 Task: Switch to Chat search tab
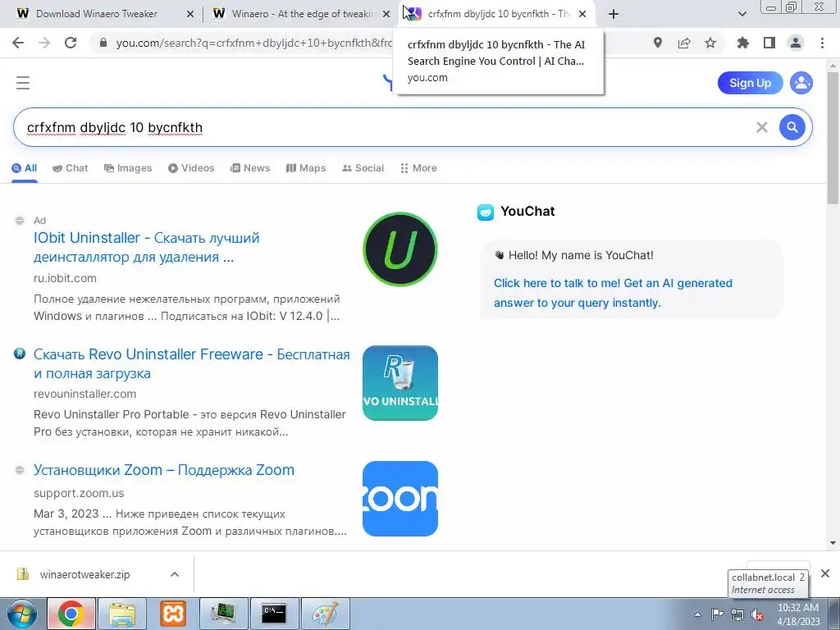pos(71,168)
